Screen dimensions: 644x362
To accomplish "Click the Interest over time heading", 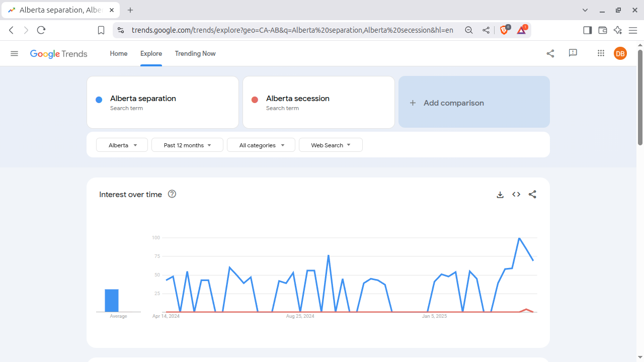I will [x=130, y=195].
